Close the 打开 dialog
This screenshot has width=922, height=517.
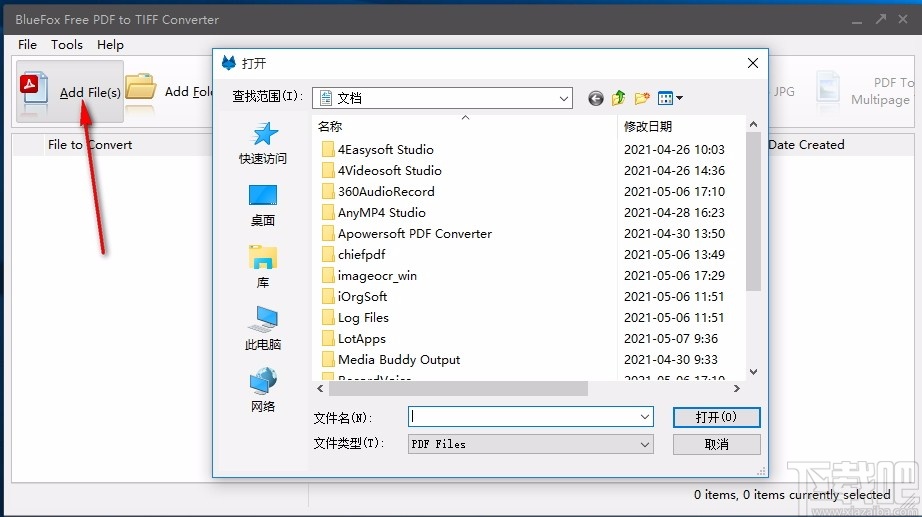[753, 63]
